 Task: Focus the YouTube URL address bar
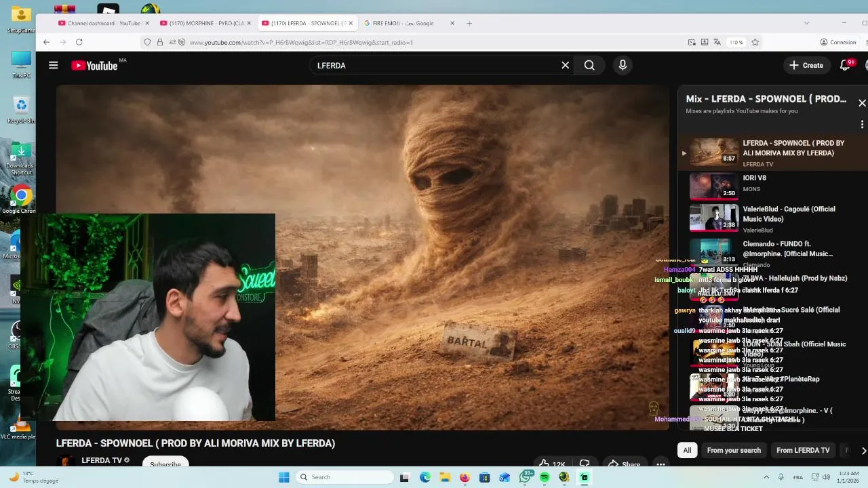(434, 42)
